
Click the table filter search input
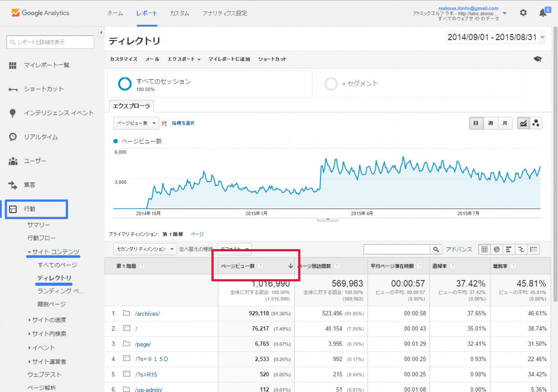pos(397,249)
